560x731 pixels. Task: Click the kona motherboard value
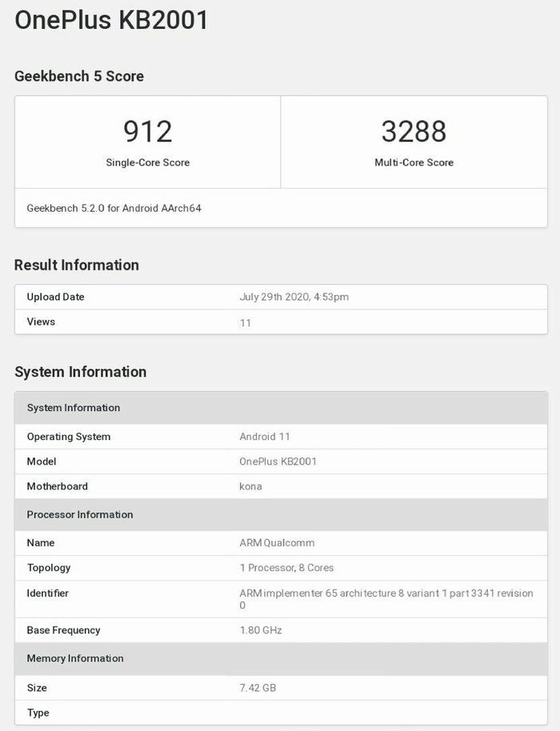coord(250,486)
